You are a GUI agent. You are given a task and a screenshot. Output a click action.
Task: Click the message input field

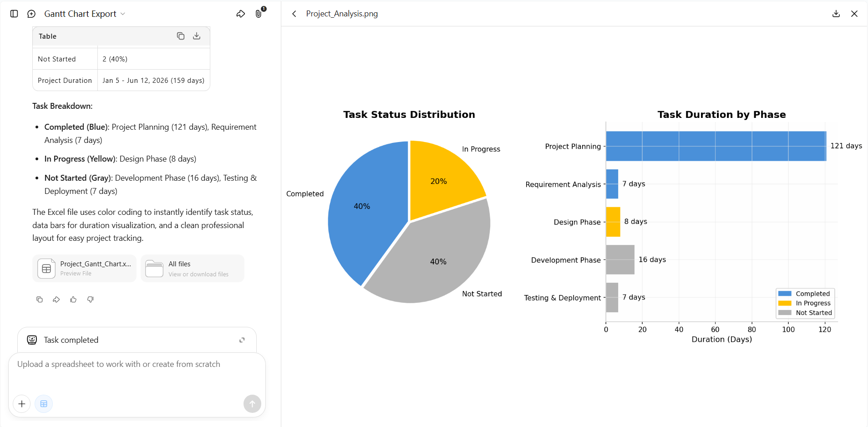point(137,372)
